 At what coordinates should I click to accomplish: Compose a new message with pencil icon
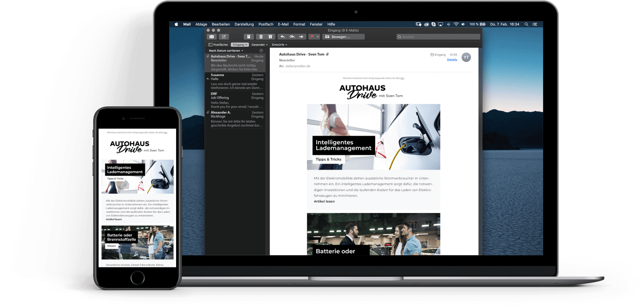[x=224, y=37]
